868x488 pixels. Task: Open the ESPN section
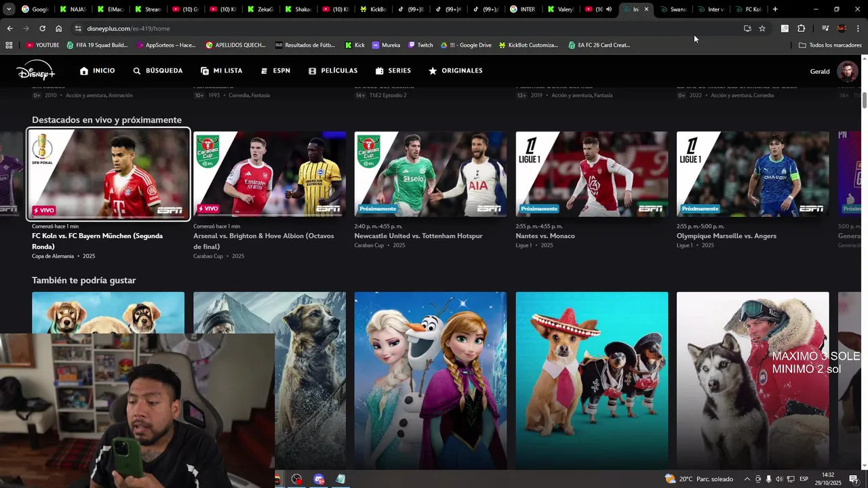[275, 70]
